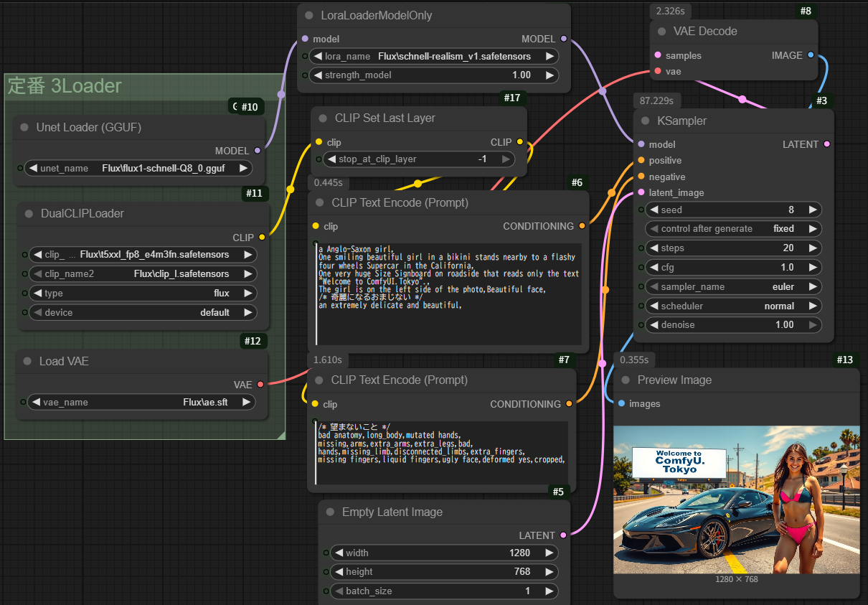Click the MODEL output port on Unet Loader
This screenshot has height=605, width=868.
(258, 151)
